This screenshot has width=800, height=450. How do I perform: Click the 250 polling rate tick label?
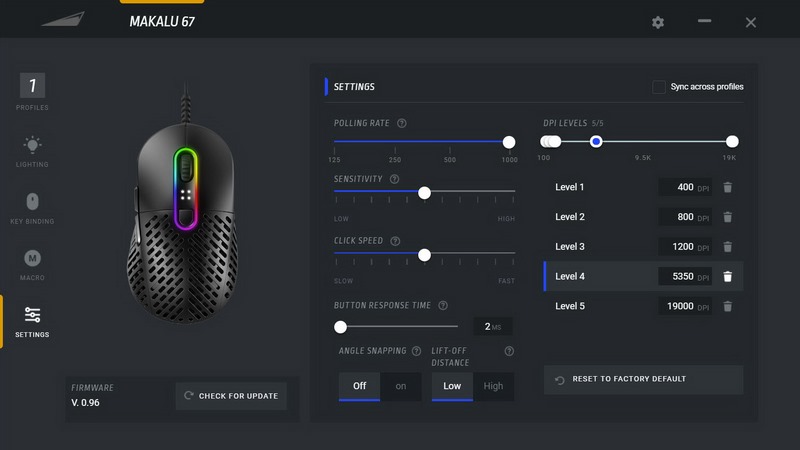coord(395,160)
